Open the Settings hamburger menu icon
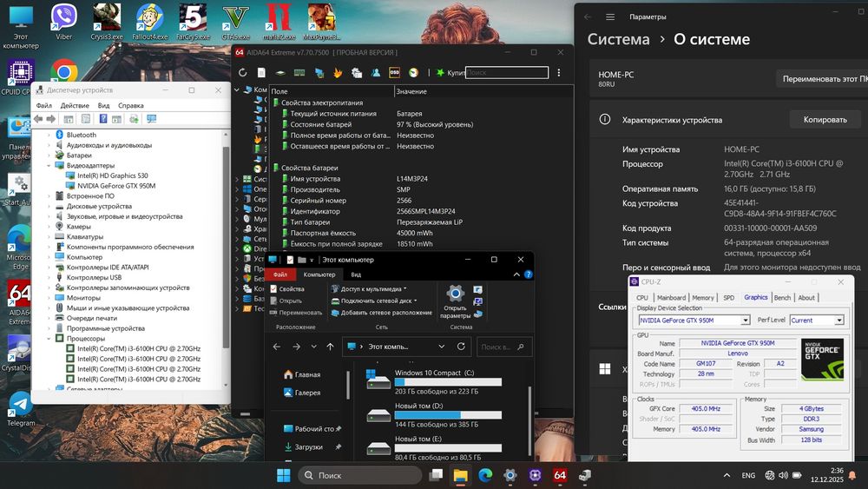868x489 pixels. tap(610, 17)
